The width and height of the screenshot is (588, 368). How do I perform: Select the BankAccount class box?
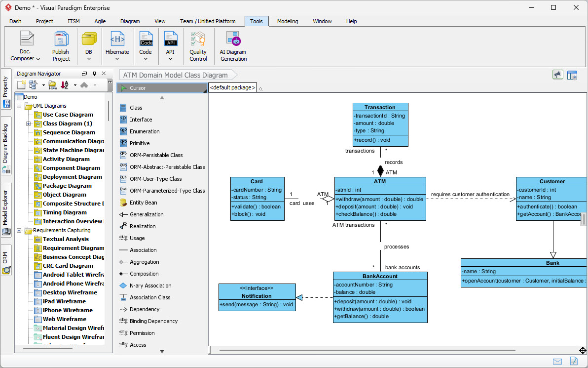click(380, 297)
